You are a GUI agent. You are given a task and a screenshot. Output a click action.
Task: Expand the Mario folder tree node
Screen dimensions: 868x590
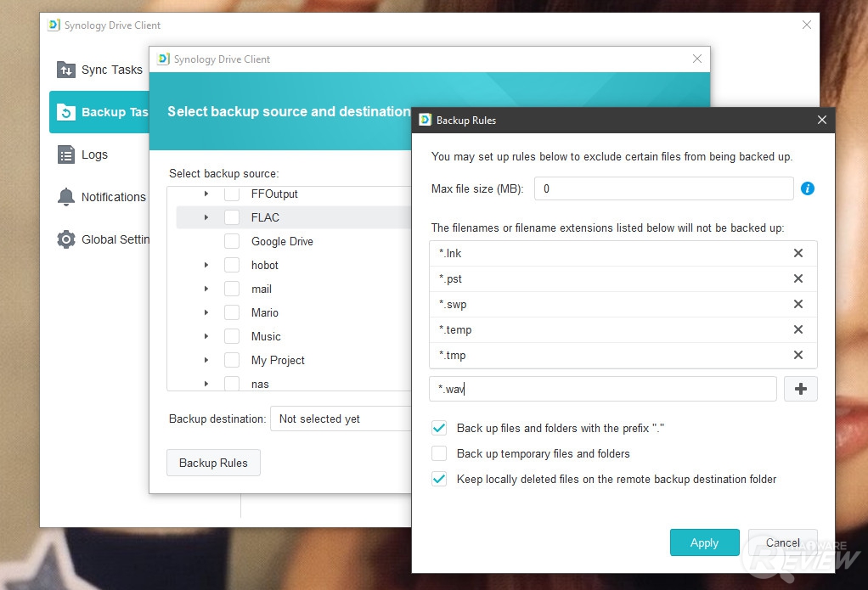(x=206, y=312)
